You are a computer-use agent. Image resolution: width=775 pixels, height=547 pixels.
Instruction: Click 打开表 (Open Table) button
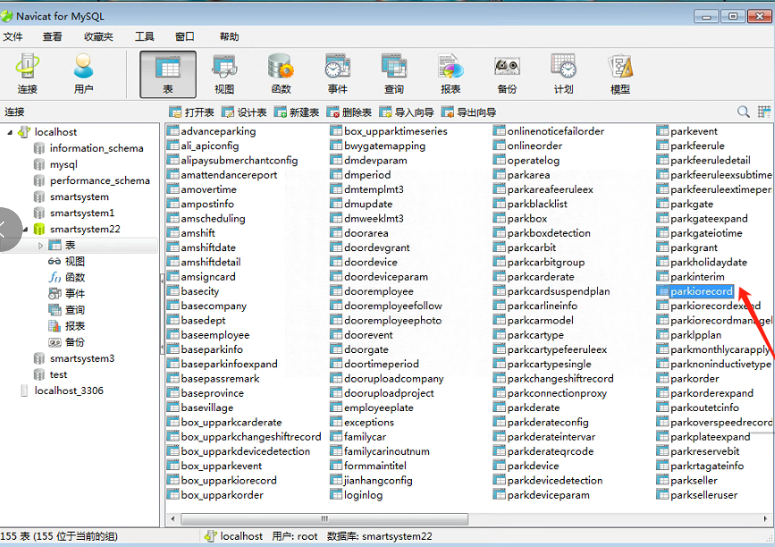192,112
